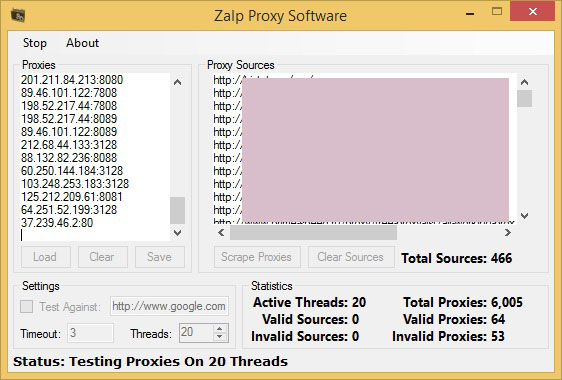Screen dimensions: 562x380
Task: Select proxy 198.52.217.44:7808
Action: pos(69,106)
